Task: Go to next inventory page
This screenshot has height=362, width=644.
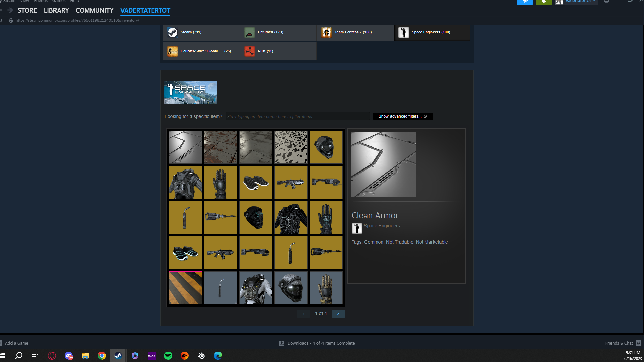Action: pyautogui.click(x=338, y=314)
